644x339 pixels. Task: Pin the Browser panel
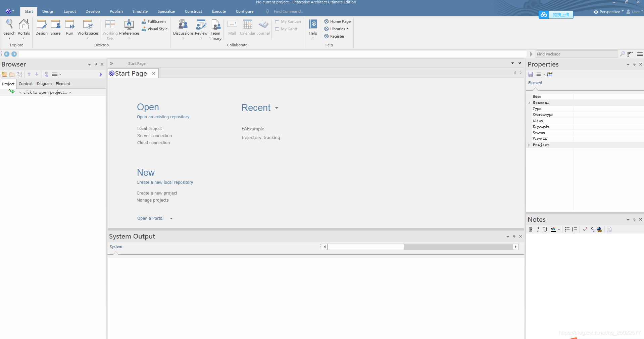(96, 64)
